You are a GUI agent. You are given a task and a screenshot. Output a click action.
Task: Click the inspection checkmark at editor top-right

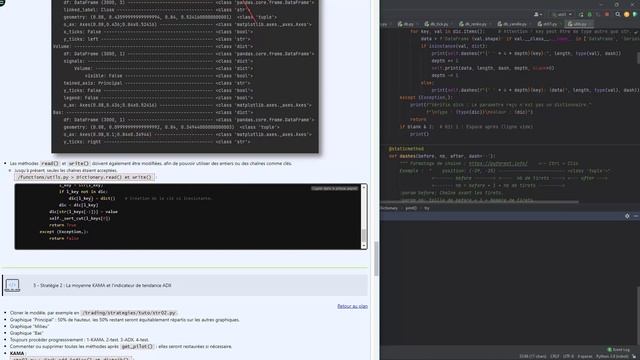637,31
